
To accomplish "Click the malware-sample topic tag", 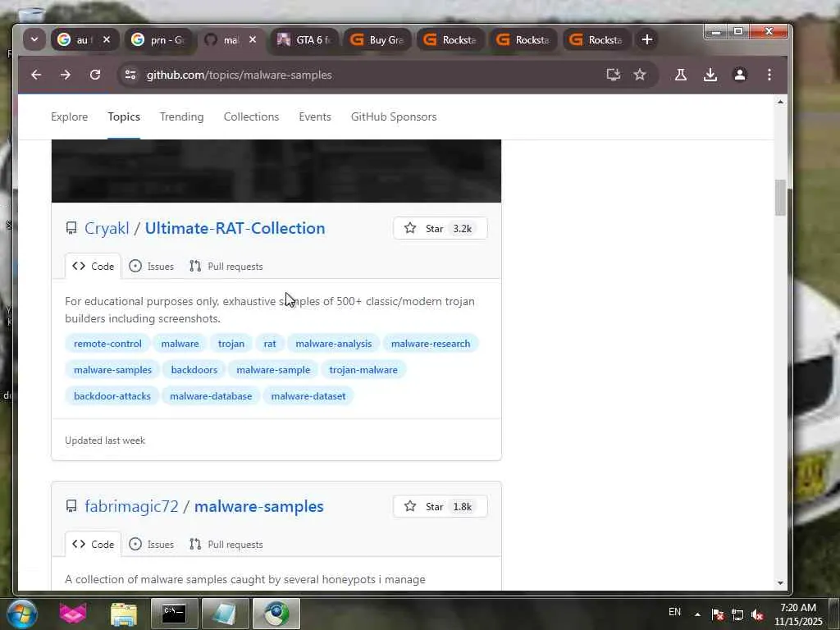I will point(273,370).
